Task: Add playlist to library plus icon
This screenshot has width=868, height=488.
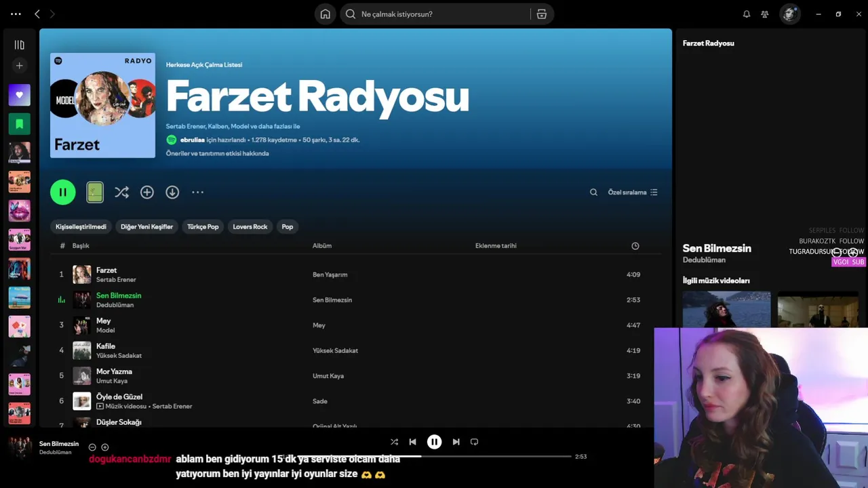Action: (147, 192)
